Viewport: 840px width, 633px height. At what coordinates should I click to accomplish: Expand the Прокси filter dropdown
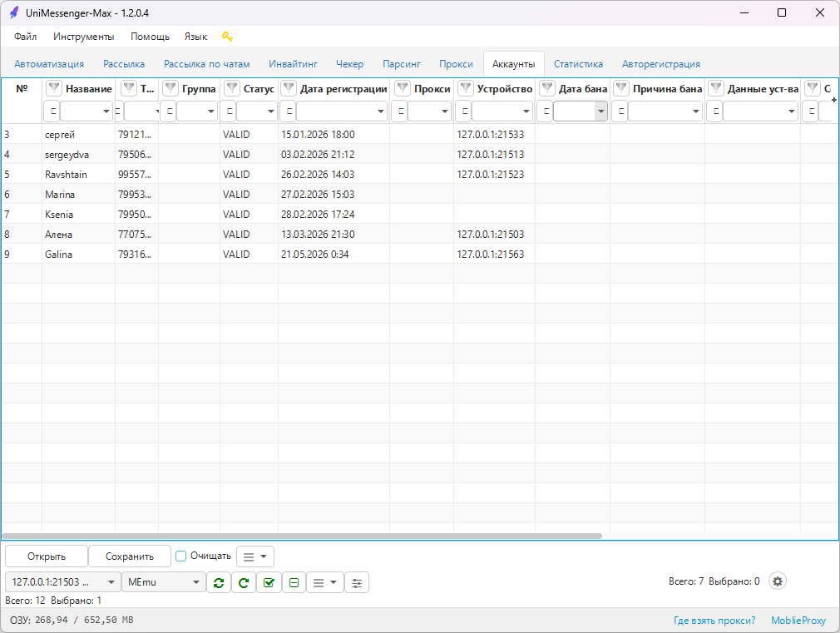444,111
